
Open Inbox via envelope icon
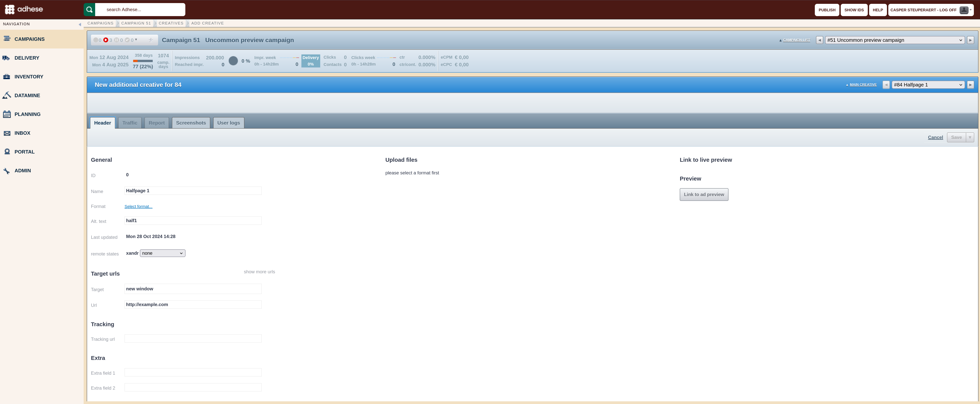[7, 133]
